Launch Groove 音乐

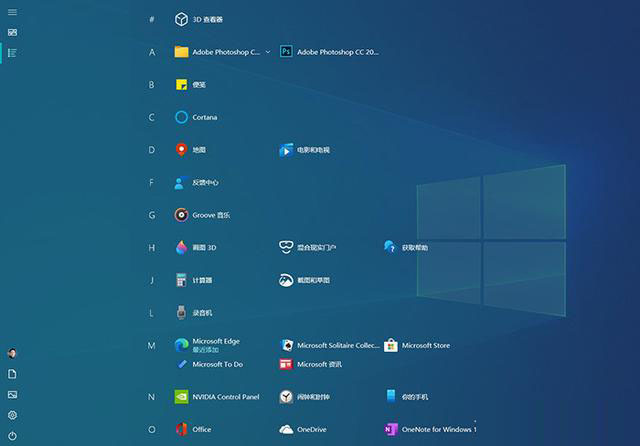point(202,215)
